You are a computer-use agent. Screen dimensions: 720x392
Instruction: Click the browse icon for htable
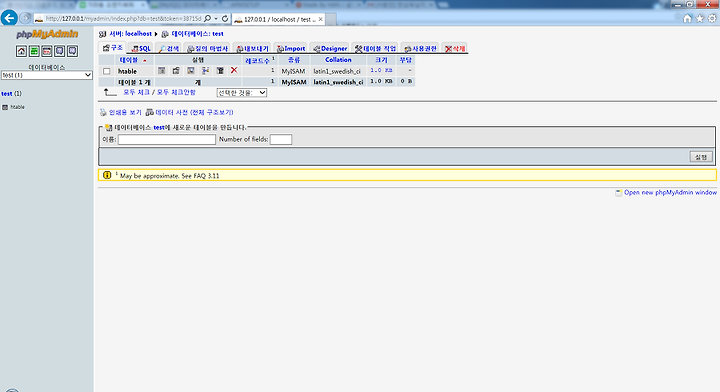point(162,71)
